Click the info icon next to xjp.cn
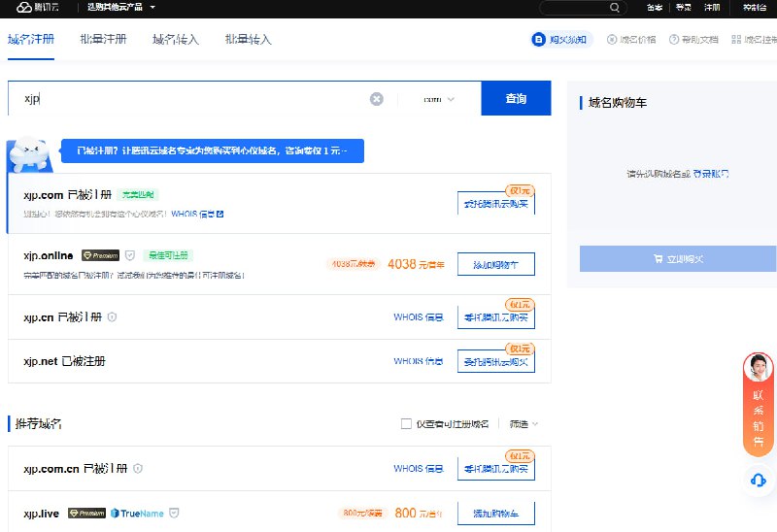Image resolution: width=777 pixels, height=532 pixels. coord(112,317)
